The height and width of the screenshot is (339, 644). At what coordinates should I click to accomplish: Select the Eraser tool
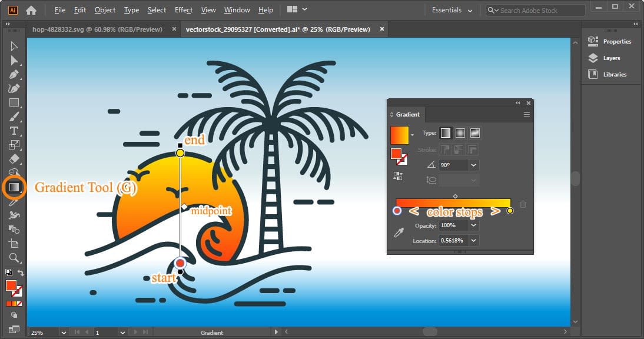click(x=14, y=159)
